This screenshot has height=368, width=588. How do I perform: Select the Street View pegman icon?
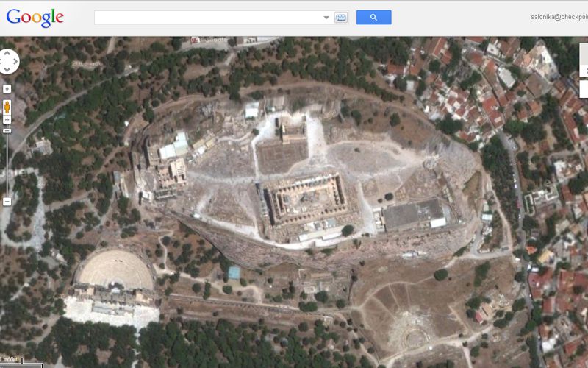(x=7, y=106)
